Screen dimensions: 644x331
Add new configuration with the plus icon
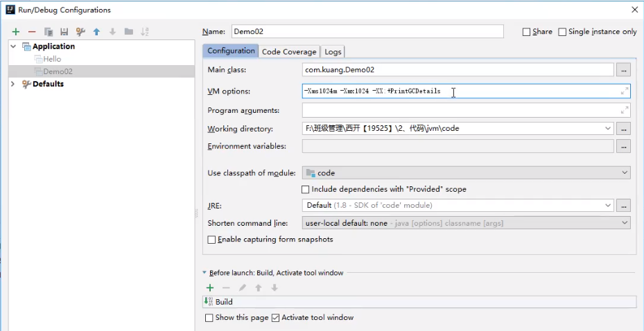click(16, 32)
